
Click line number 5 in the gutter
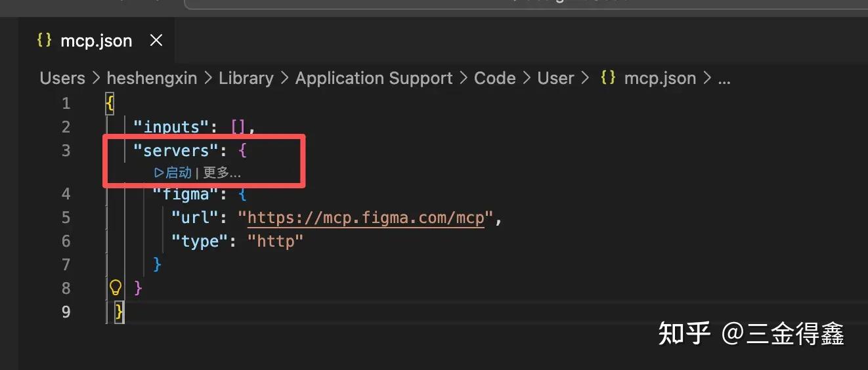point(66,218)
